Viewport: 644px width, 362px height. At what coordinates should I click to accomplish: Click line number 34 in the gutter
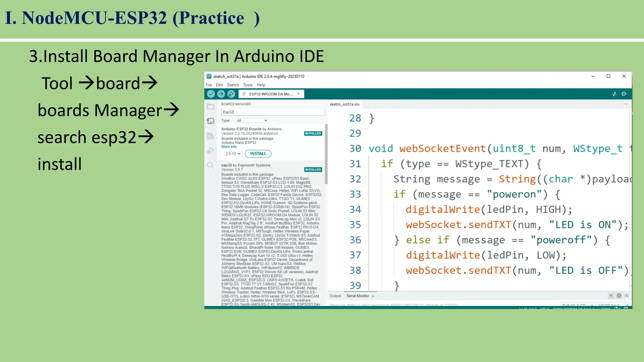coord(355,209)
